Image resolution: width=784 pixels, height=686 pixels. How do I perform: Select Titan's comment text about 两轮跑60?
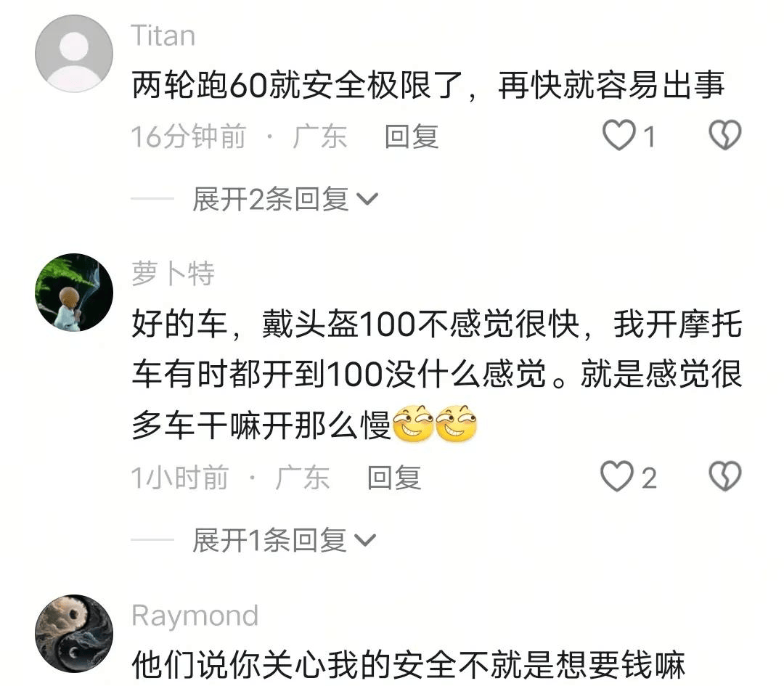[x=428, y=86]
